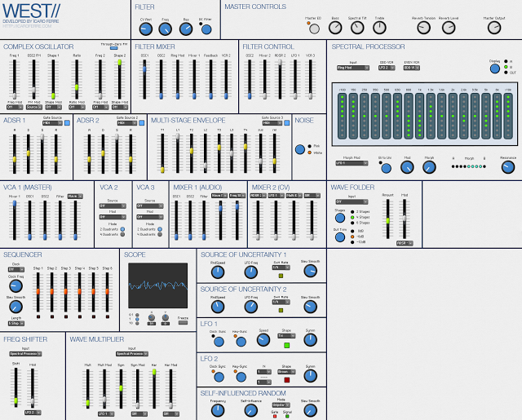Adjust Self-Influenced Random Frequency knob

click(x=218, y=410)
